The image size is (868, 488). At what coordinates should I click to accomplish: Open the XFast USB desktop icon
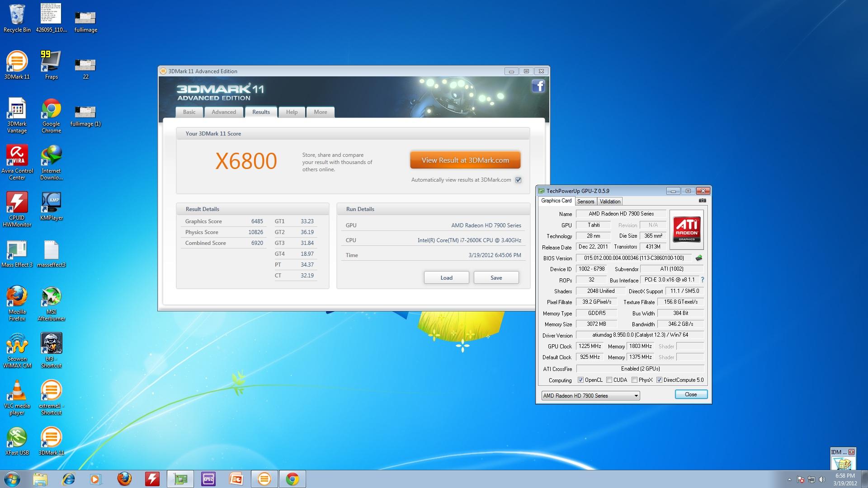[17, 441]
